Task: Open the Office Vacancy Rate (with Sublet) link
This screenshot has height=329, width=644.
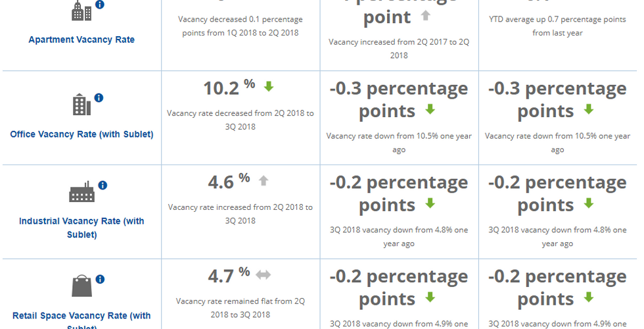Action: click(81, 134)
